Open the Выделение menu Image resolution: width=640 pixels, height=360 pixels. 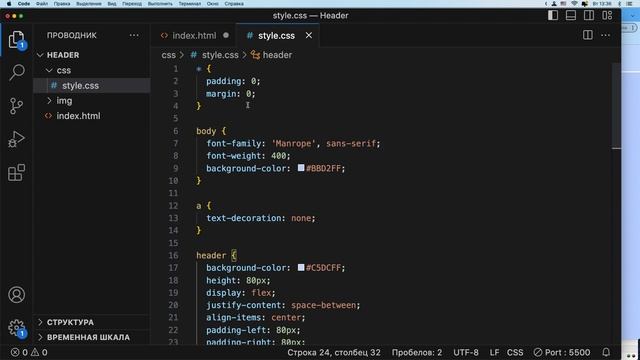click(x=89, y=4)
